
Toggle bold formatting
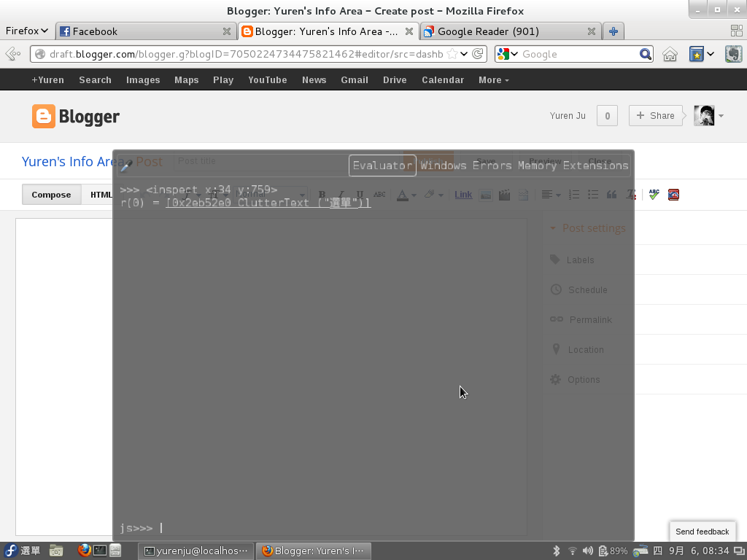[x=322, y=194]
